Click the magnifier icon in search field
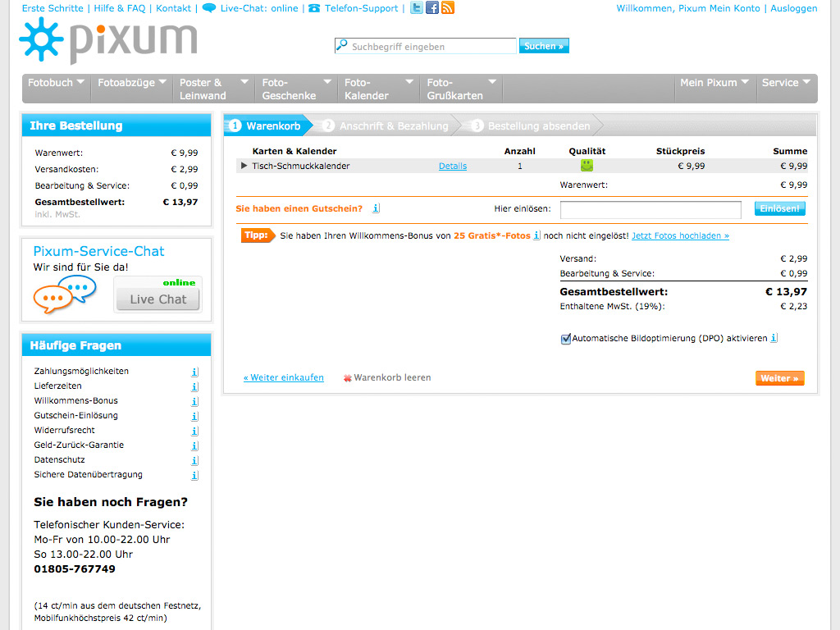This screenshot has height=630, width=840. coord(342,45)
